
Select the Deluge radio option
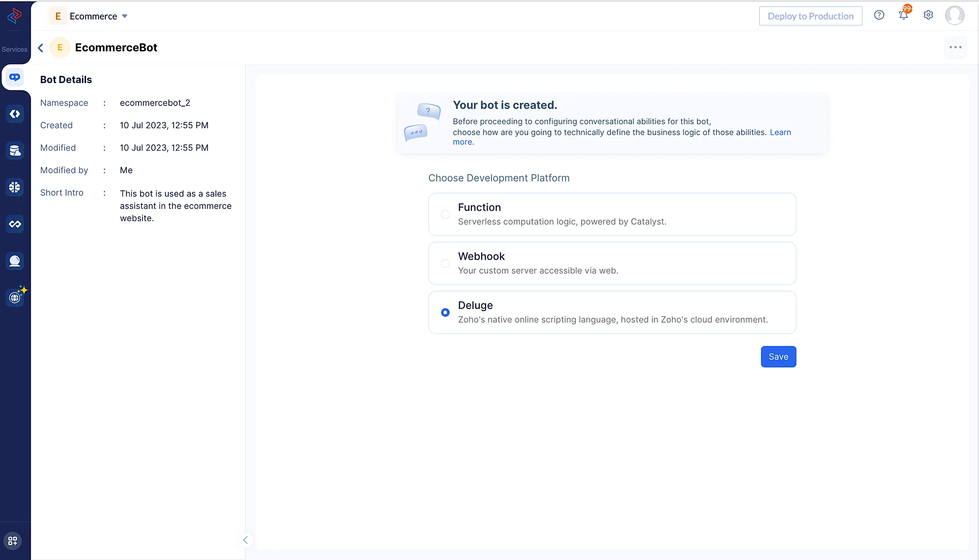pyautogui.click(x=445, y=313)
